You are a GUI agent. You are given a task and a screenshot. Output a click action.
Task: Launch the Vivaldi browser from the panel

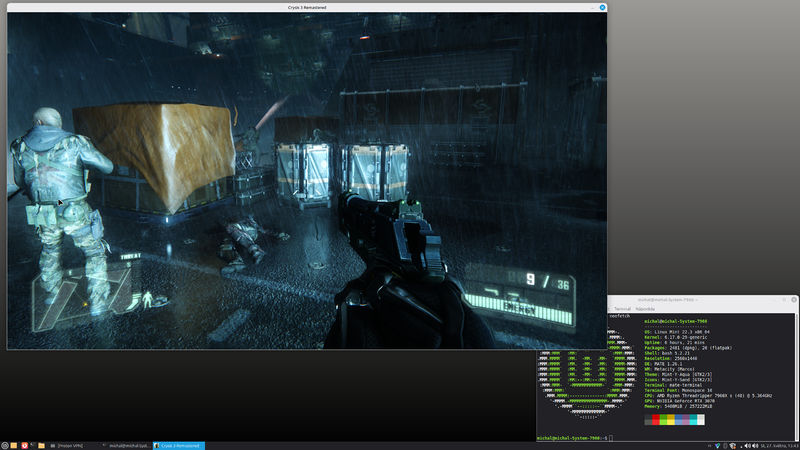(x=24, y=446)
